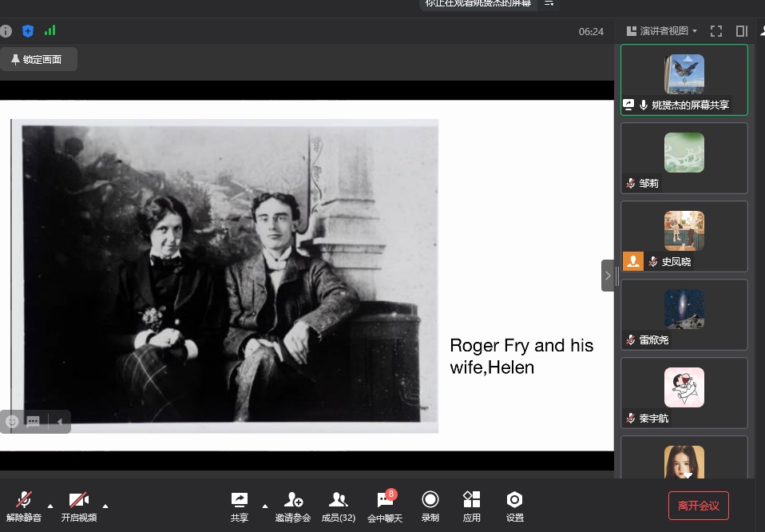Open the 成员(32) members list
Screen dimensions: 765x532
[x=339, y=506]
